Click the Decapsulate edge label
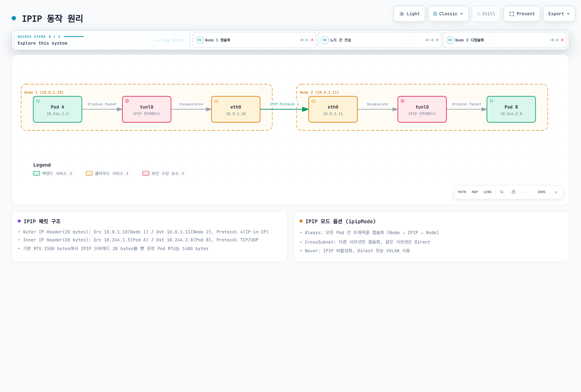 (x=378, y=104)
